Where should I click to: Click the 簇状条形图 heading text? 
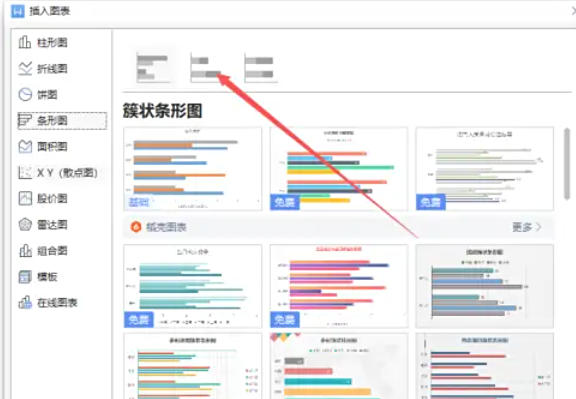pos(162,111)
